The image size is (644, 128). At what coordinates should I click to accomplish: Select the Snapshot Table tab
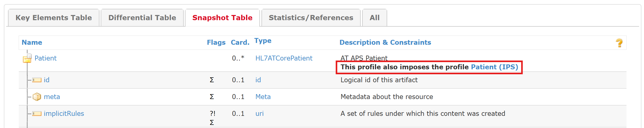(222, 18)
